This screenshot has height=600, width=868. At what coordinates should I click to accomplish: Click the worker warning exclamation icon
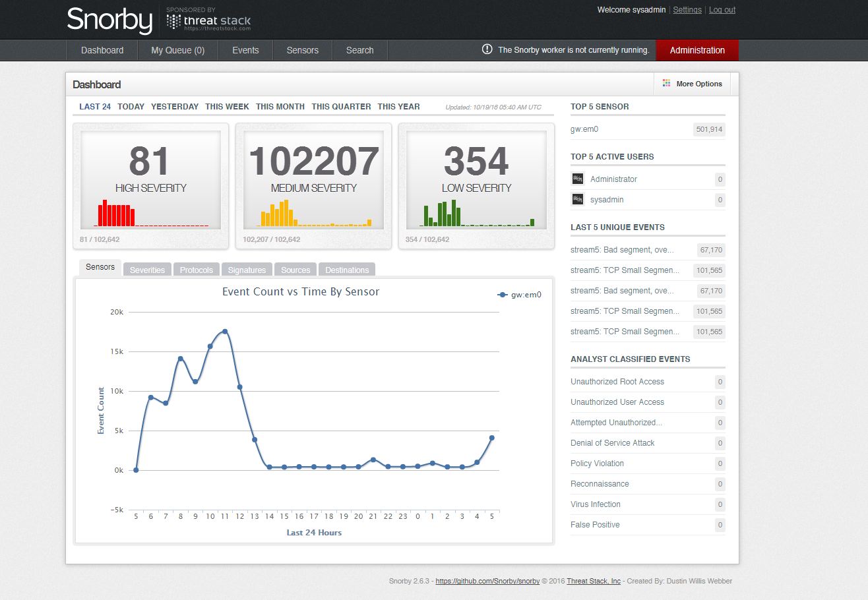(x=487, y=49)
